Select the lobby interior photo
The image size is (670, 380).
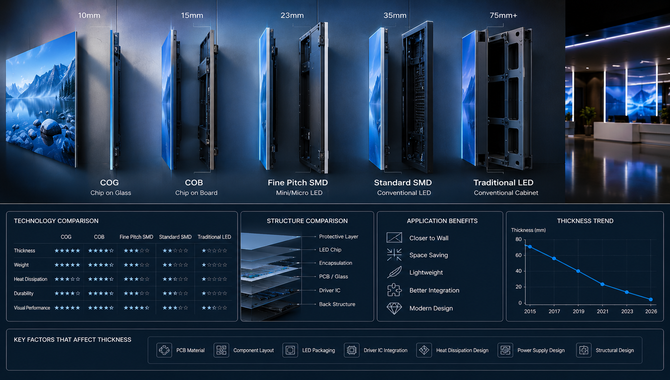click(617, 101)
